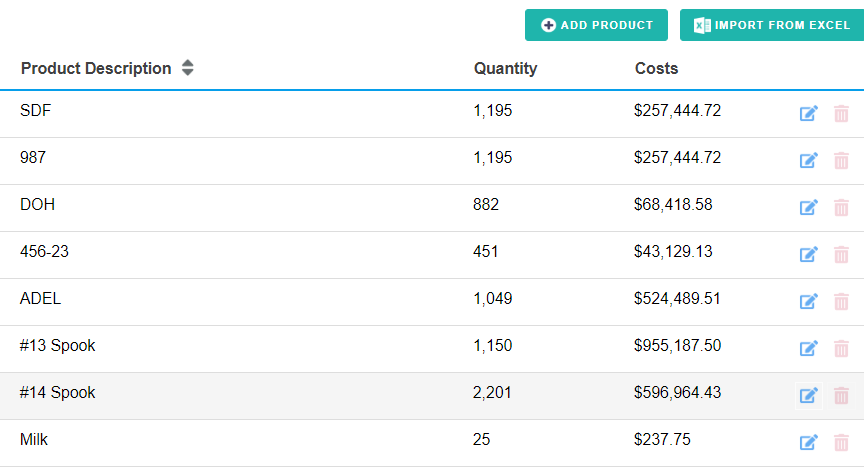Sort by Product Description arrows
The image size is (864, 472).
point(187,68)
